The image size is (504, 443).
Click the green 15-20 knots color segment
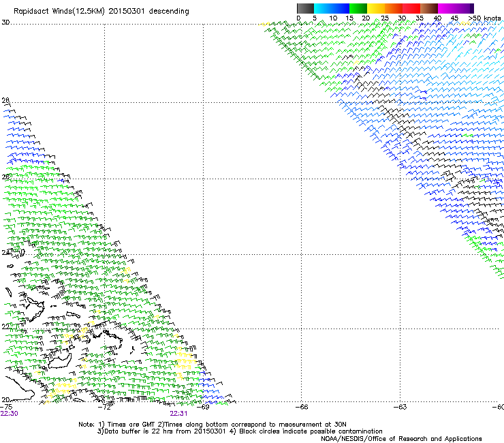point(358,8)
